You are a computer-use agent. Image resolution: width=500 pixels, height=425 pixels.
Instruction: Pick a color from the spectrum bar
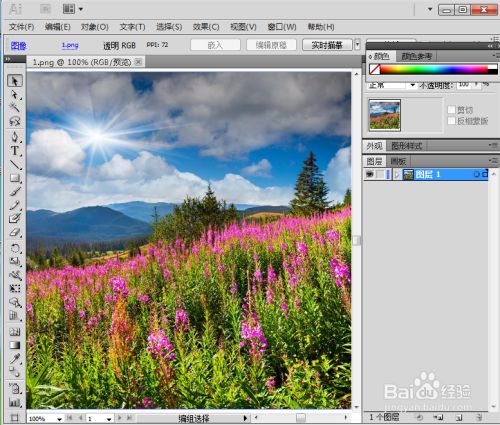434,69
